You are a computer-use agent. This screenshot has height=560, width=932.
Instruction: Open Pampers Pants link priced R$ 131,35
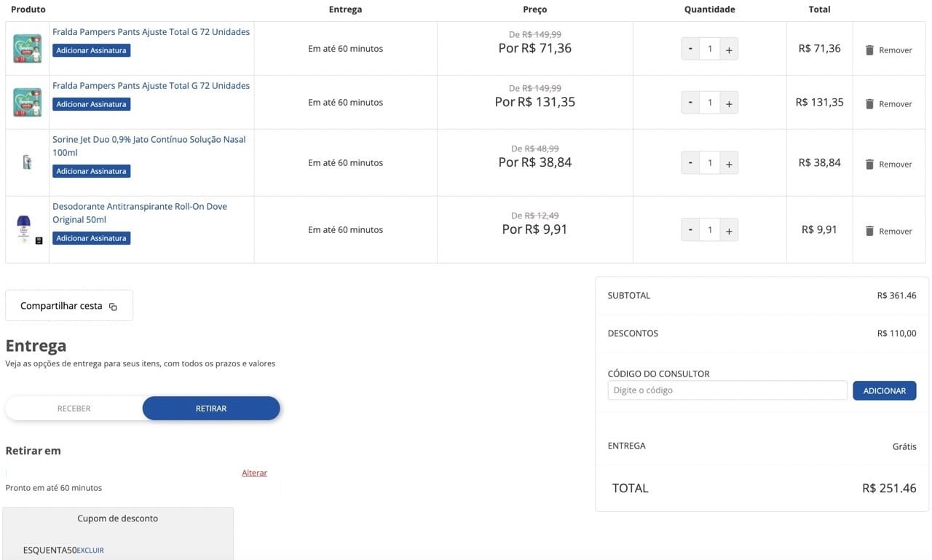(x=151, y=86)
